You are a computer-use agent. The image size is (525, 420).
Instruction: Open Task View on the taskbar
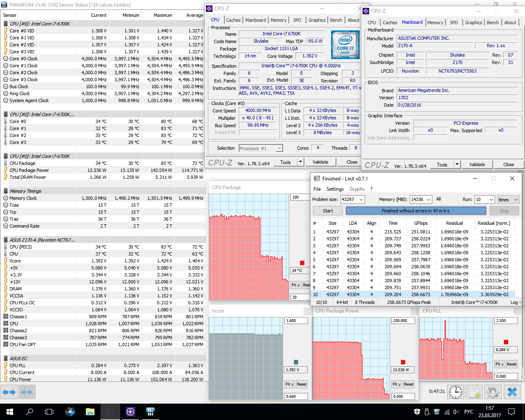point(49,412)
